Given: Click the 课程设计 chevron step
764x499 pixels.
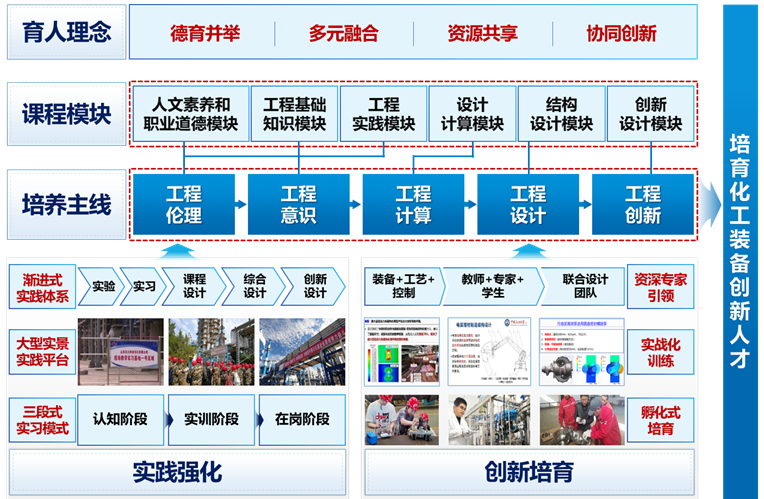Looking at the screenshot, I should pos(194,286).
